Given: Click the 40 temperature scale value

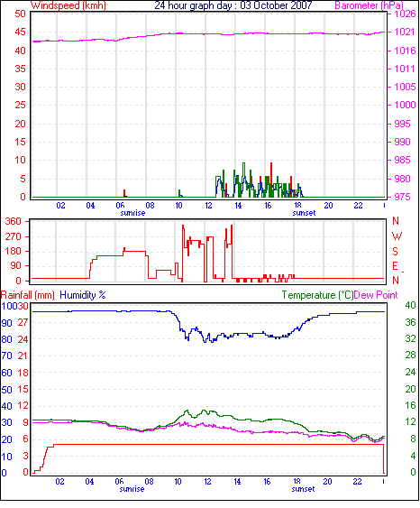Looking at the screenshot, I should [410, 305].
